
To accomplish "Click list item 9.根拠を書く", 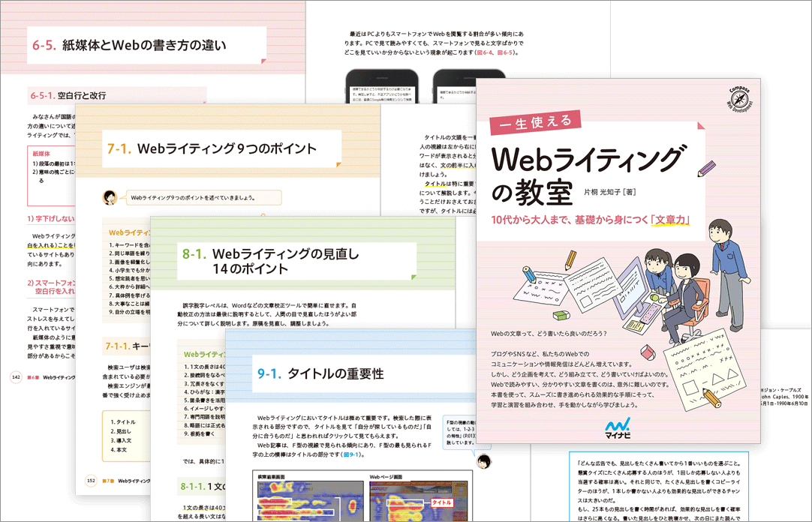I will (x=200, y=434).
